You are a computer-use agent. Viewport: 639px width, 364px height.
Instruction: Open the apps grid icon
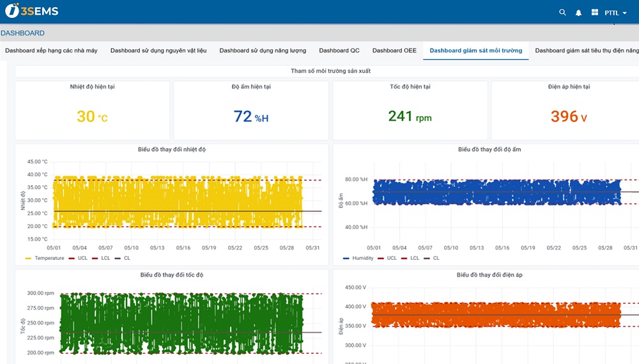(x=594, y=12)
